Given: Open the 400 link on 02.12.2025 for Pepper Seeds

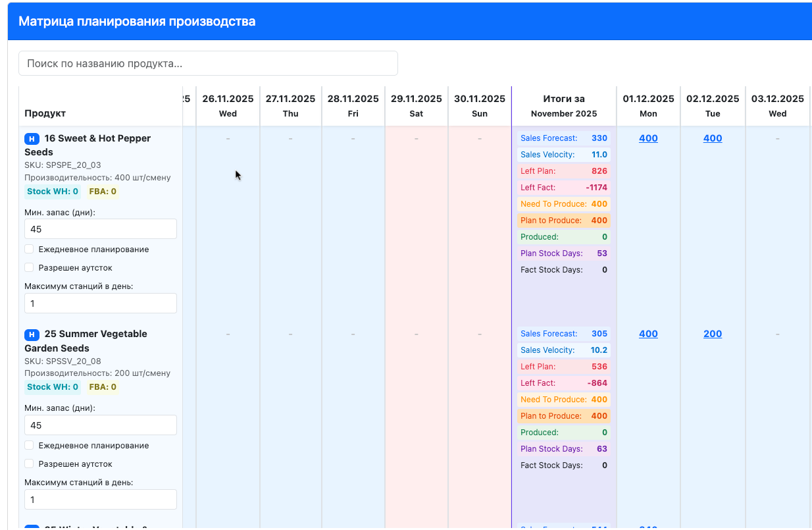Looking at the screenshot, I should tap(713, 138).
